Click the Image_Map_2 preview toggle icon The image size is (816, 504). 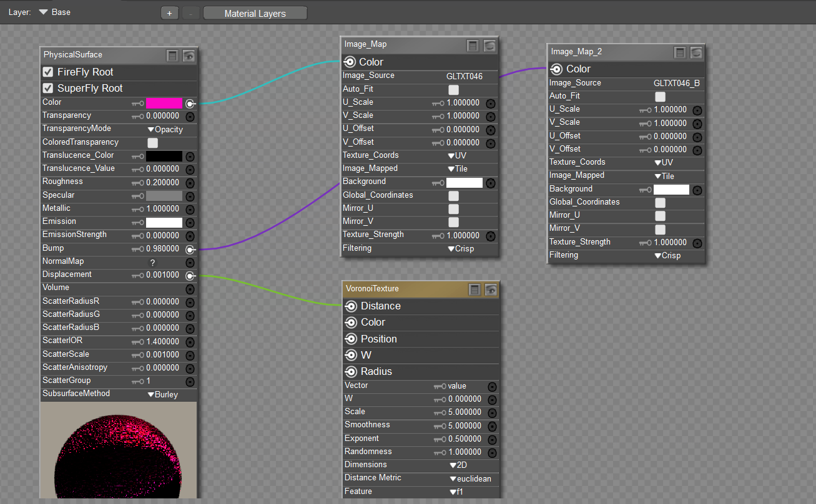696,52
